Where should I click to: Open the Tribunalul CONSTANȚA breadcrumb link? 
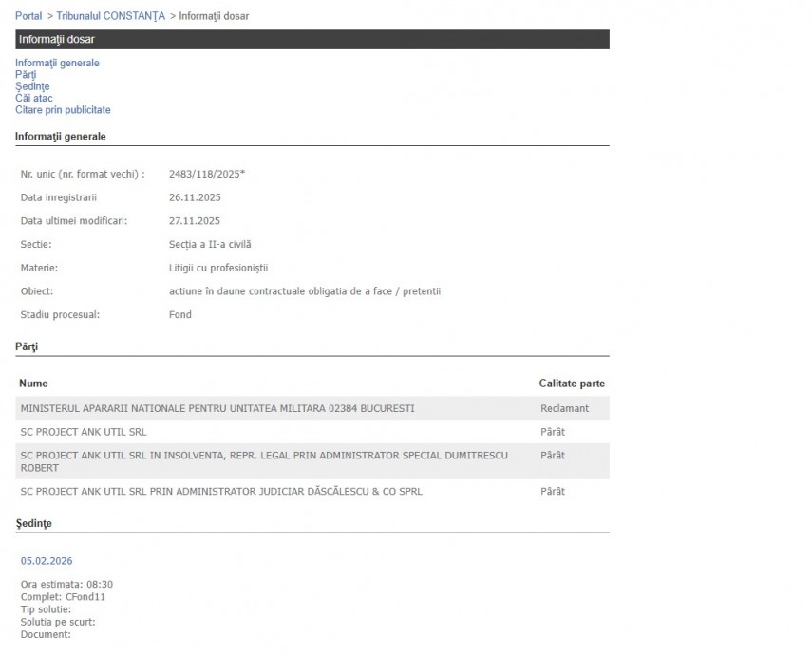[110, 16]
